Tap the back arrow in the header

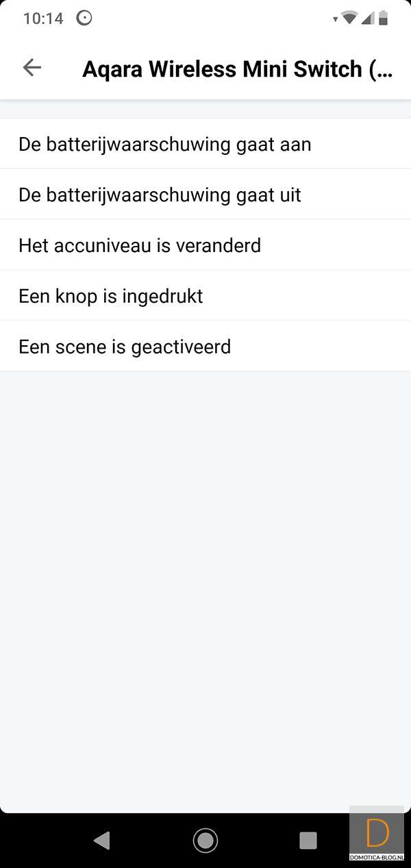[x=32, y=67]
